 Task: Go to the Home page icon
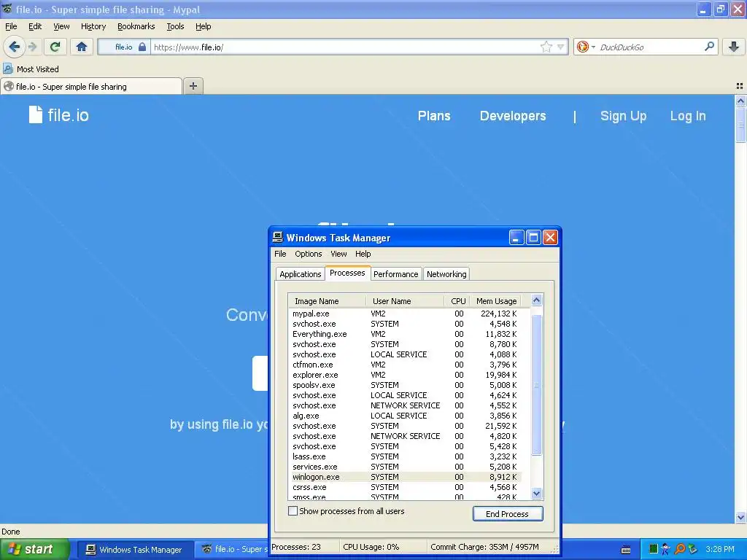pos(82,47)
